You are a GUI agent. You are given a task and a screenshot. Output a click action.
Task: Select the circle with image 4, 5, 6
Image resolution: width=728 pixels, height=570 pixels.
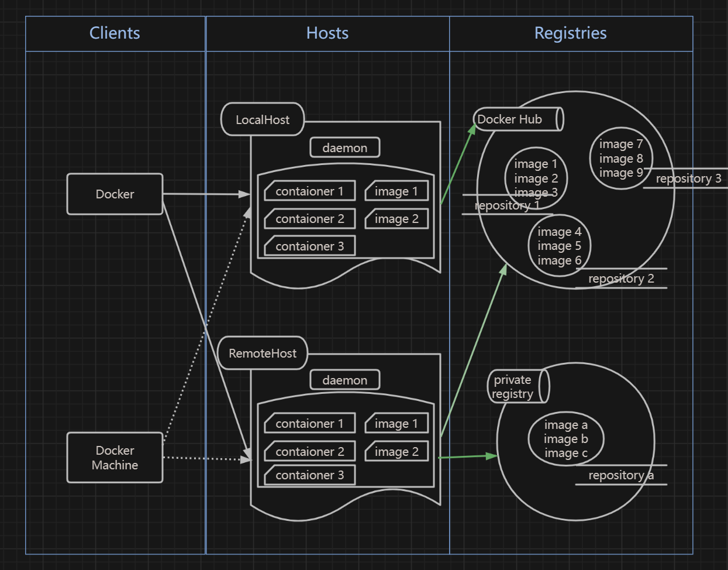pyautogui.click(x=560, y=246)
